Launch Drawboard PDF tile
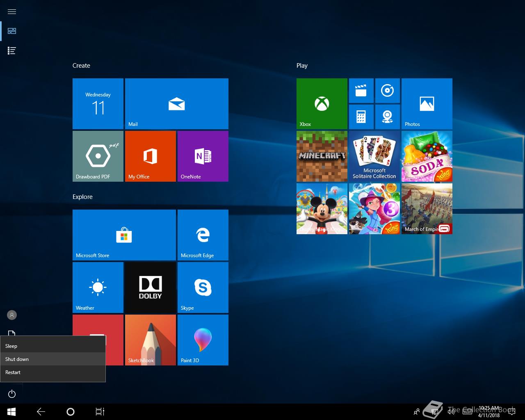Screen dimensions: 525x420 pos(98,156)
